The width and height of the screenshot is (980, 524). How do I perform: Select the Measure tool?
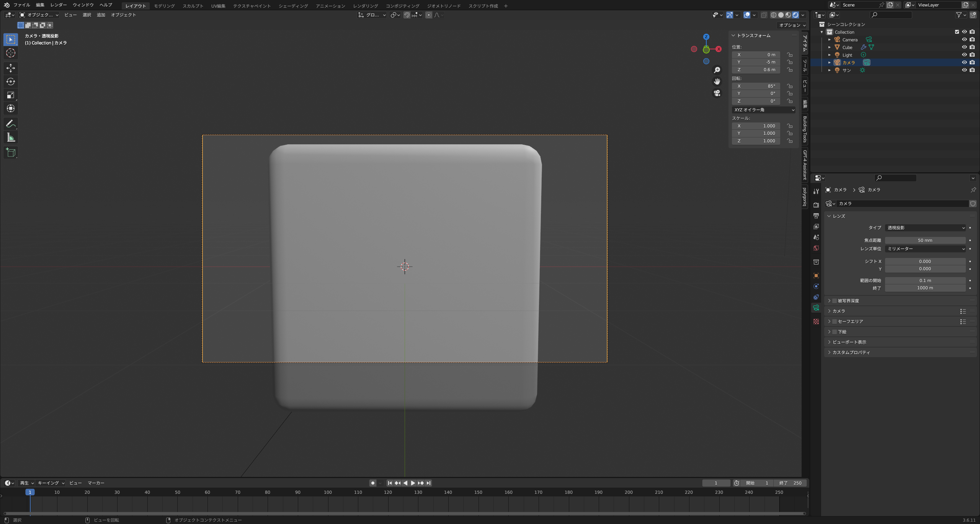pos(11,137)
